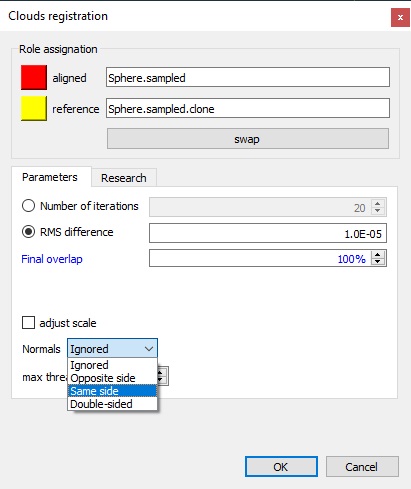411x489 pixels.
Task: Click the red aligned color swatch
Action: tap(34, 77)
